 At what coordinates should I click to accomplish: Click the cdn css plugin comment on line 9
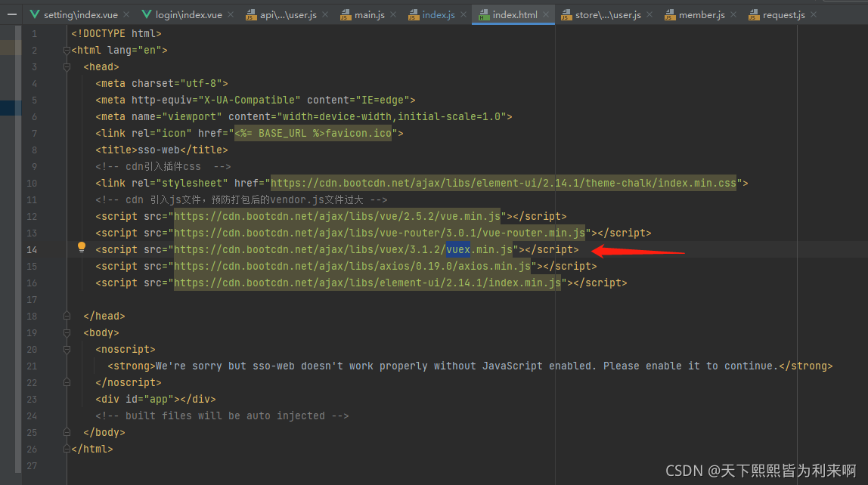(163, 166)
